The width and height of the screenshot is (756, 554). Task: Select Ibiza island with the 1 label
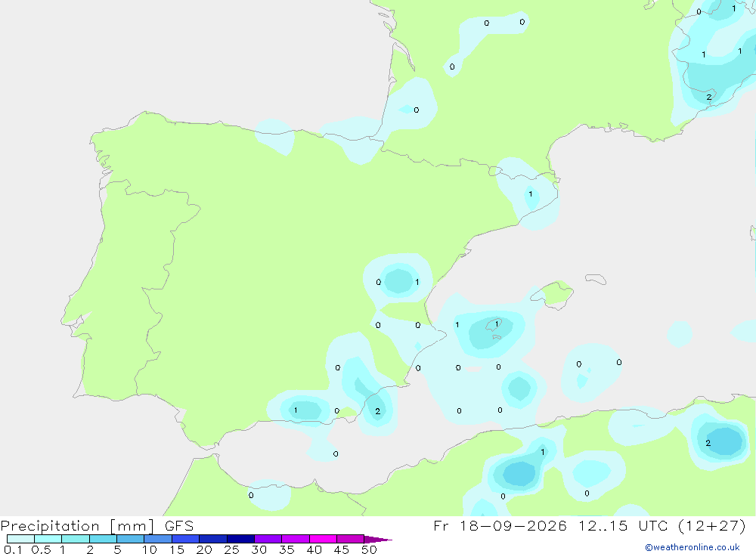(494, 326)
